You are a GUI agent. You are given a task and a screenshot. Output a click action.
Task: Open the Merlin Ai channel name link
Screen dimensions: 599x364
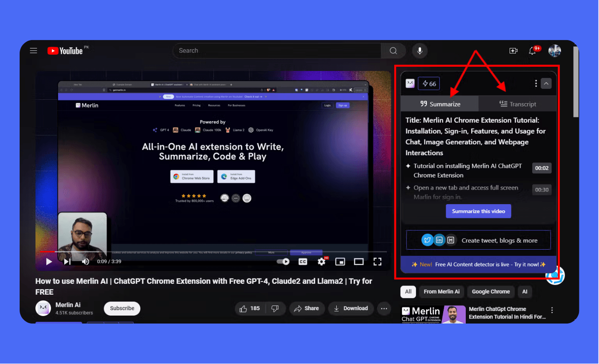pyautogui.click(x=68, y=305)
